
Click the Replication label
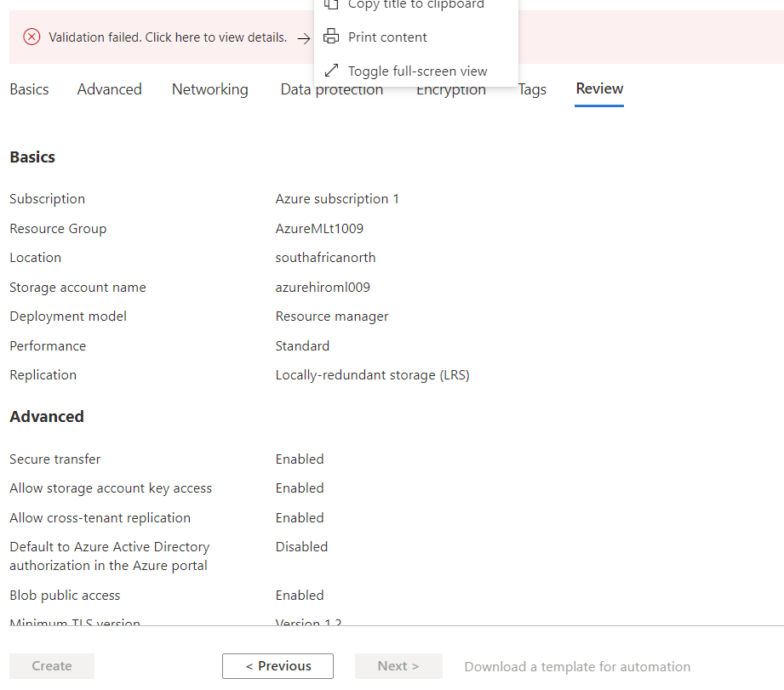click(x=43, y=375)
